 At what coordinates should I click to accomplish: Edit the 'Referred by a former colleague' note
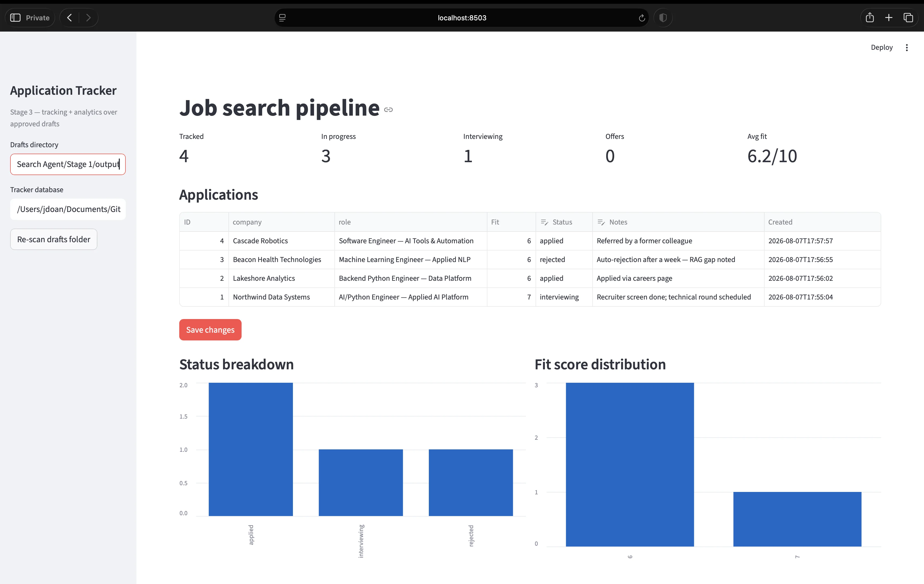point(678,241)
